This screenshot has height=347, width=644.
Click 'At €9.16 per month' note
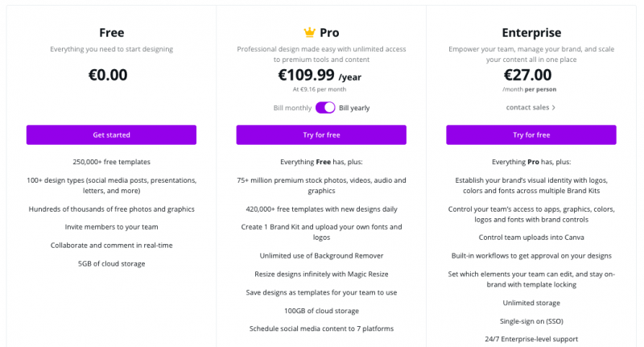320,89
